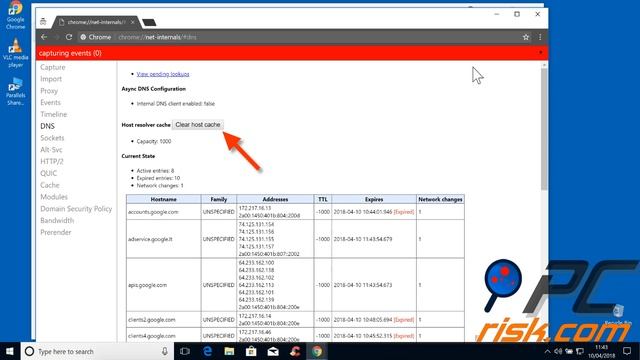Open the Parallels Shared desktop icon
This screenshot has height=360, width=640.
[15, 91]
